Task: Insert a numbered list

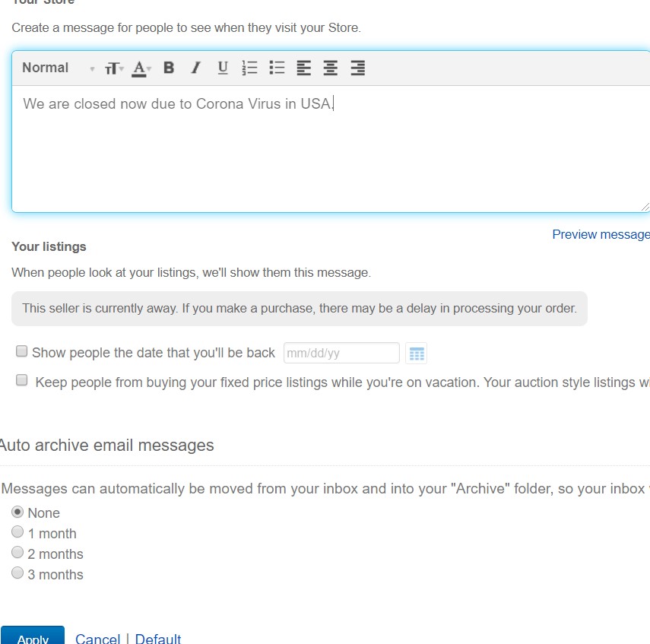Action: (x=249, y=68)
